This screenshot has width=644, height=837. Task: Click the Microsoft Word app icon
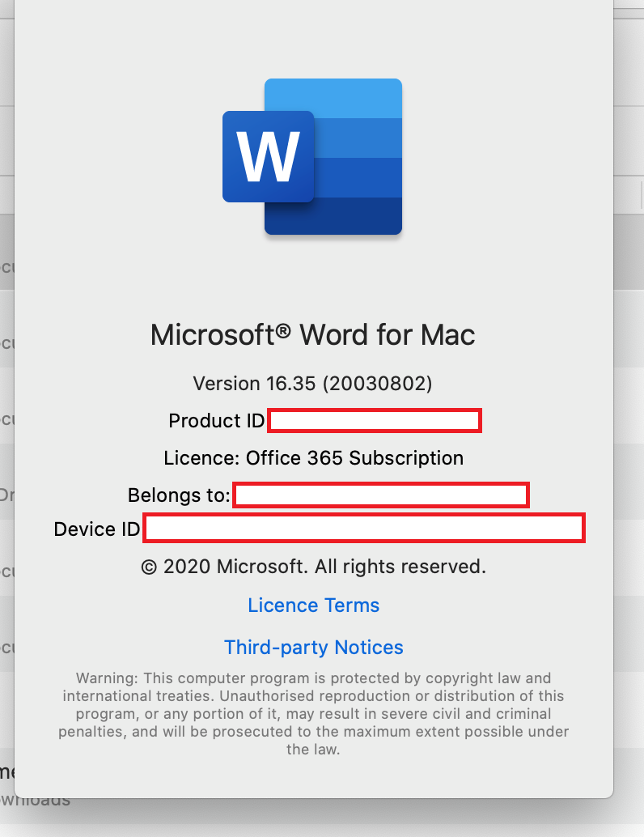pyautogui.click(x=312, y=156)
